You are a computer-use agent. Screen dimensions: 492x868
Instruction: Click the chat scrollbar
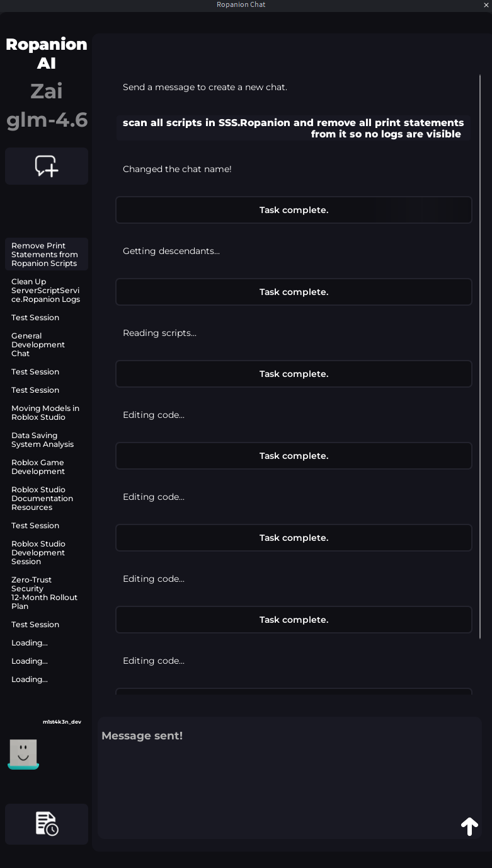pyautogui.click(x=480, y=356)
